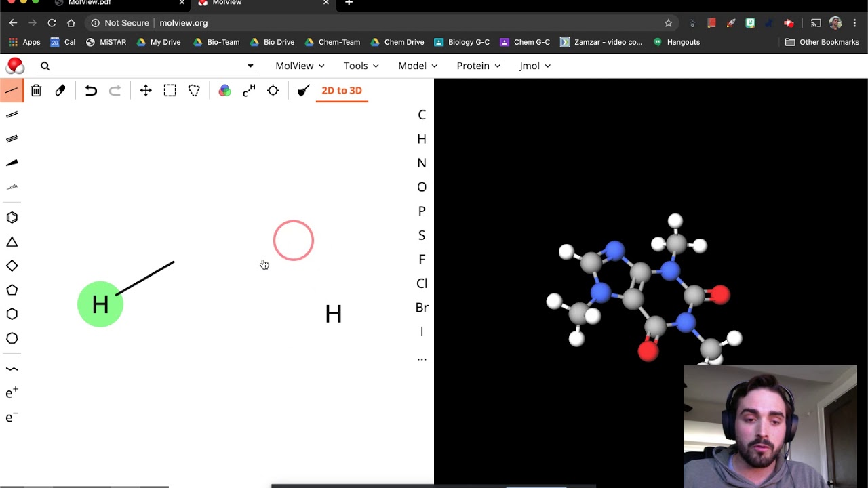
Task: Choose Oxygen (O) element
Action: click(x=422, y=186)
